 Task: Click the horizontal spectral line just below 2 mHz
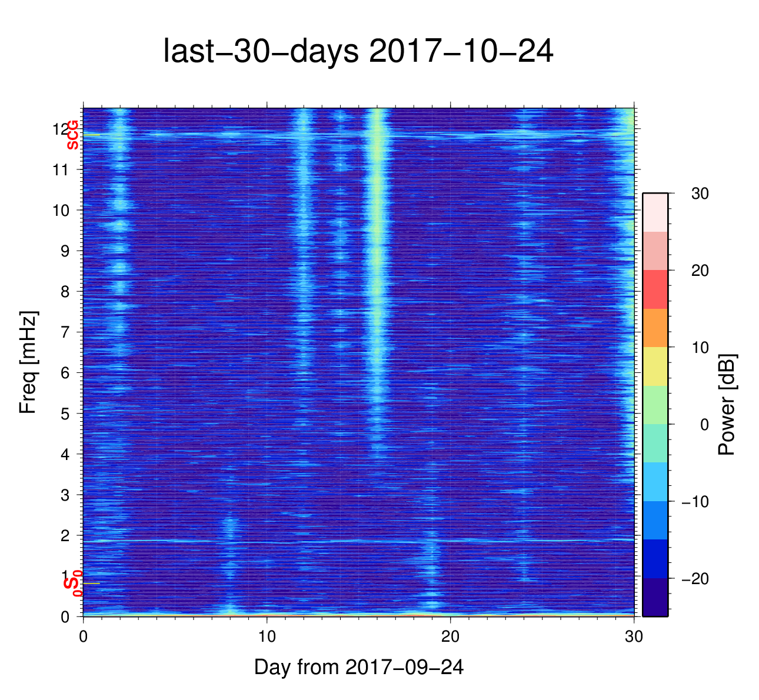tap(353, 541)
